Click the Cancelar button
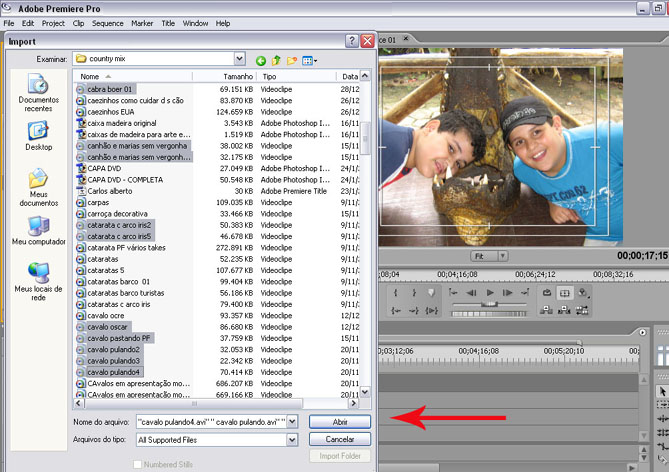669x472 pixels. (340, 439)
